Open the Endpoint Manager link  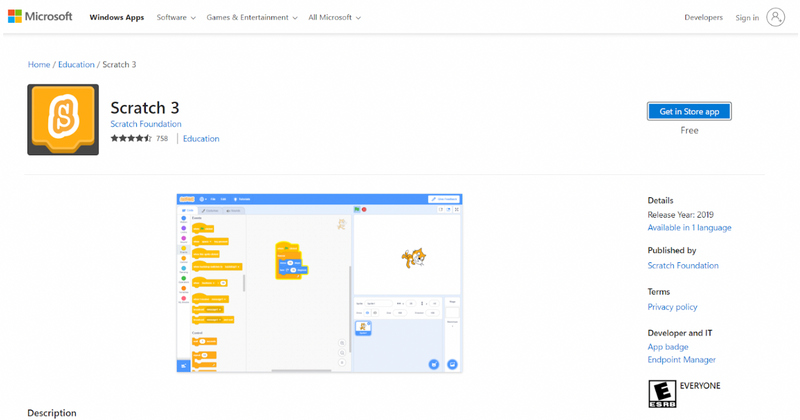pos(682,360)
